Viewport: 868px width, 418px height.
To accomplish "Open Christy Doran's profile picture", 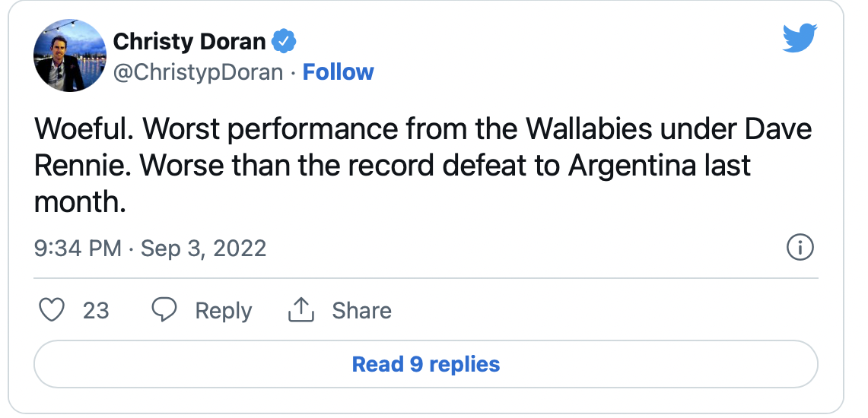I will pos(69,55).
